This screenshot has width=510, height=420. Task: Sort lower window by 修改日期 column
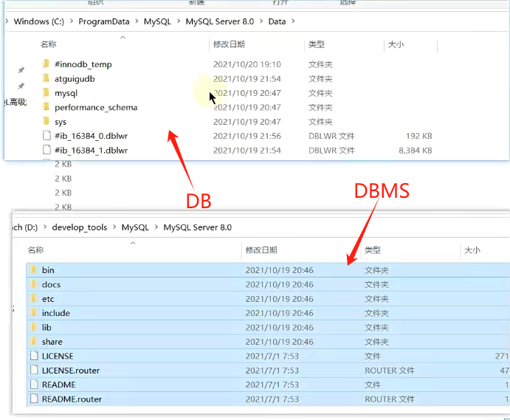click(x=261, y=249)
